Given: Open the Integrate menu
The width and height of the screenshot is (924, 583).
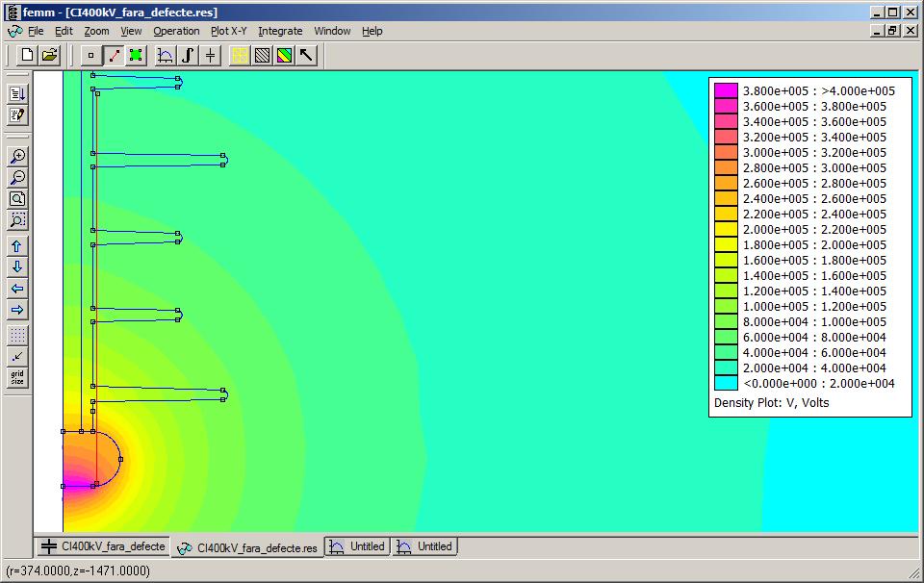Looking at the screenshot, I should [x=280, y=31].
